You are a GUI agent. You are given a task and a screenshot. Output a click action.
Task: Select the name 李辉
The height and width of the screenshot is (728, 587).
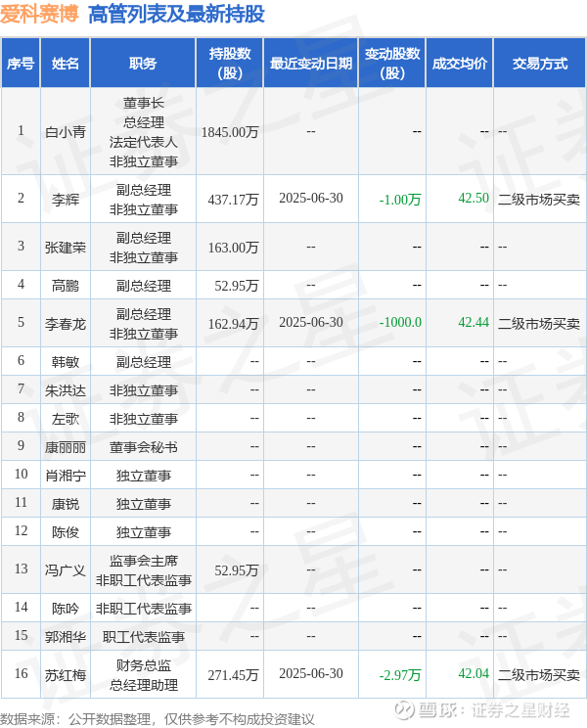click(x=66, y=200)
